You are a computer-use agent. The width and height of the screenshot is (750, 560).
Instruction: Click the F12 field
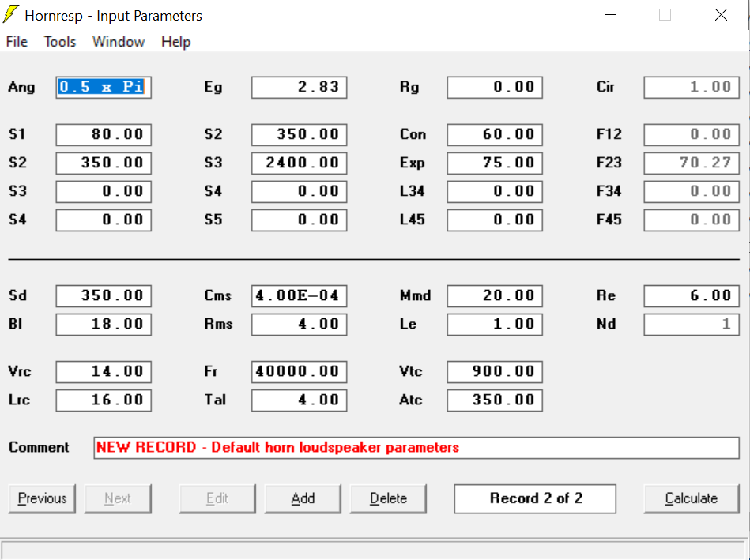coord(692,135)
